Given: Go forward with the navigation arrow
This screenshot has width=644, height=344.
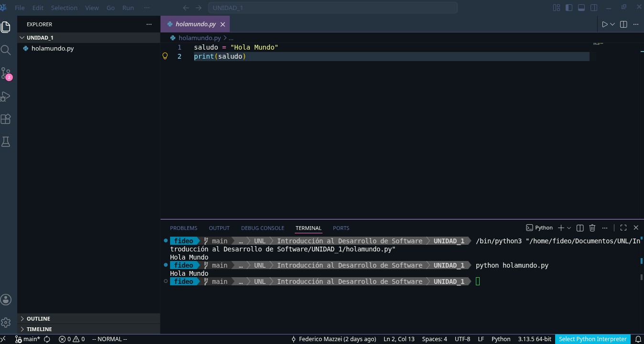Looking at the screenshot, I should (x=199, y=8).
